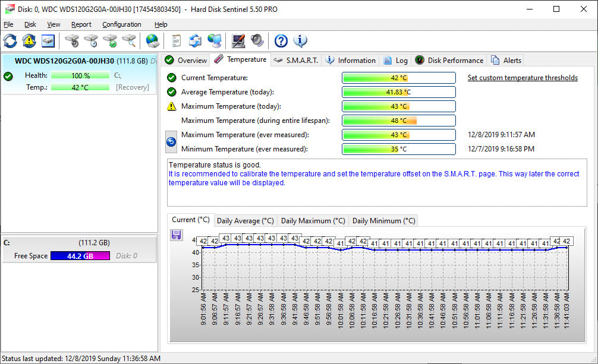
Task: Click the disk with magnifying glass icon
Action: (129, 41)
